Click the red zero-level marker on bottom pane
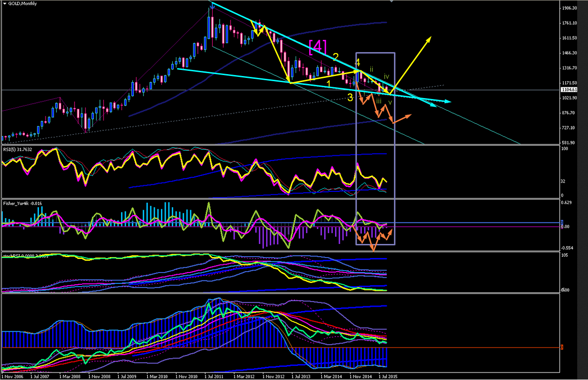The image size is (588, 380). tap(563, 347)
